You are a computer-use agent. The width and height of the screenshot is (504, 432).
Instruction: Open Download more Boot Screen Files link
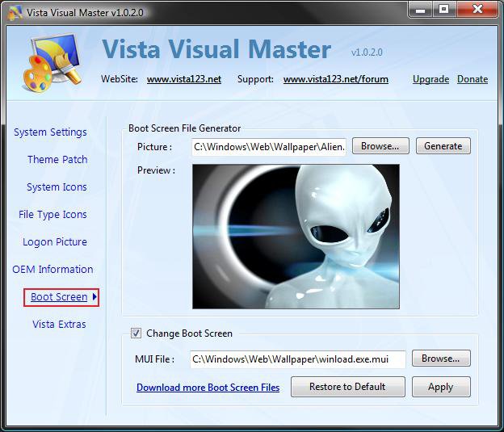tap(208, 388)
